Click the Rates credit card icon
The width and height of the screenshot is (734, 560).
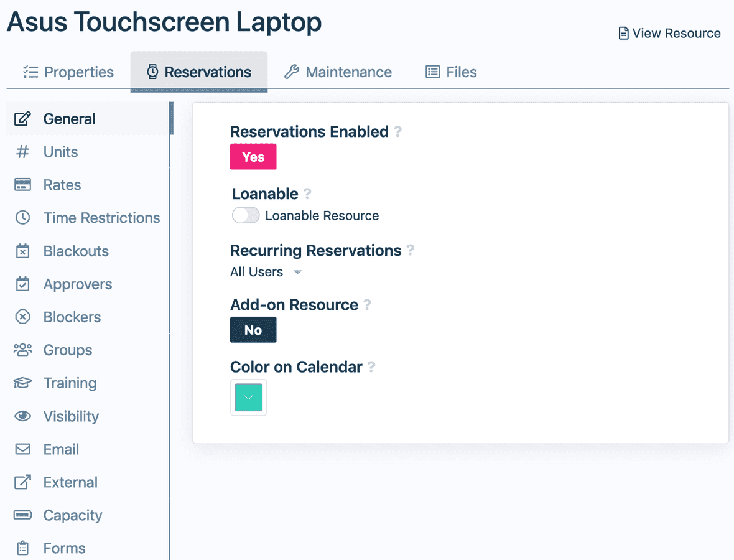coord(22,185)
